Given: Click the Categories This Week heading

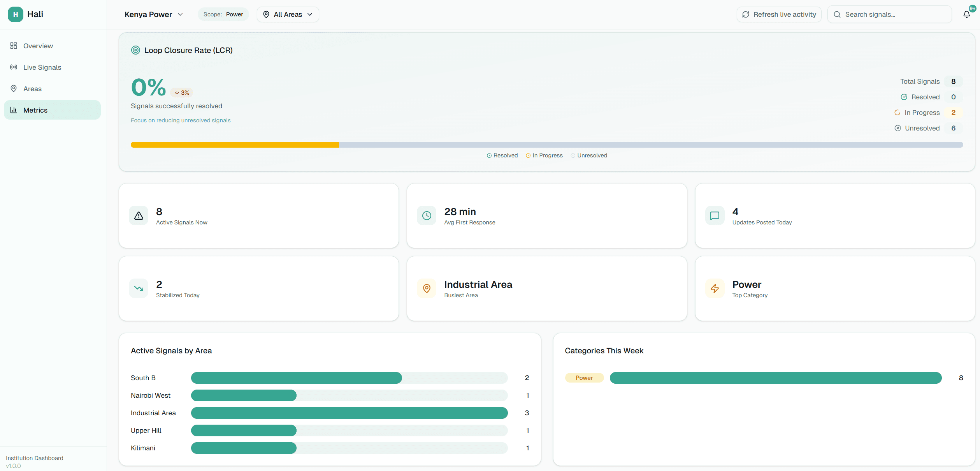Looking at the screenshot, I should tap(604, 351).
